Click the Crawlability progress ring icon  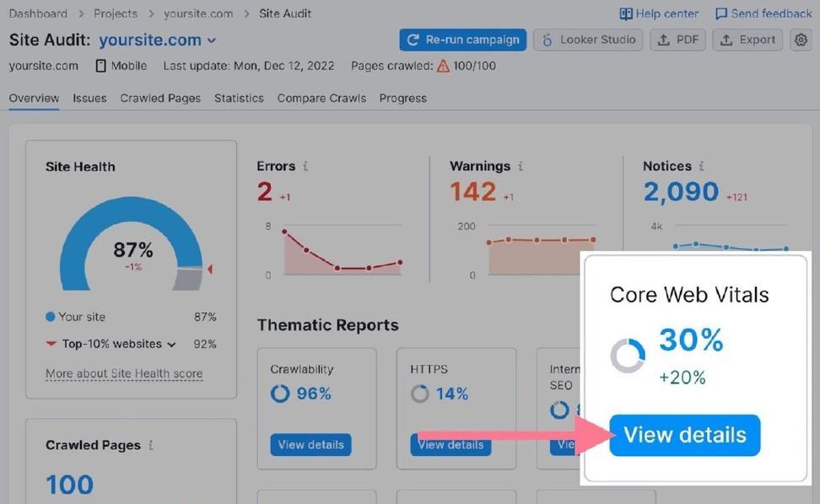click(280, 394)
